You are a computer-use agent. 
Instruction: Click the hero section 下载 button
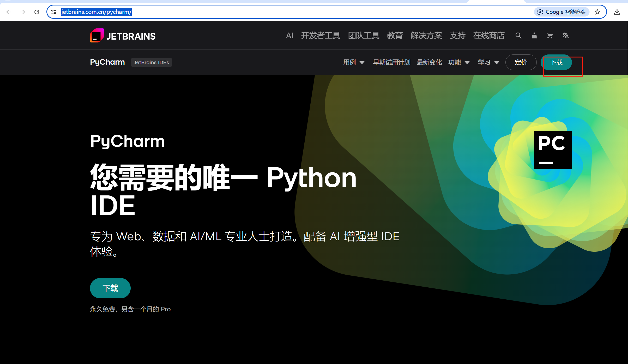110,288
